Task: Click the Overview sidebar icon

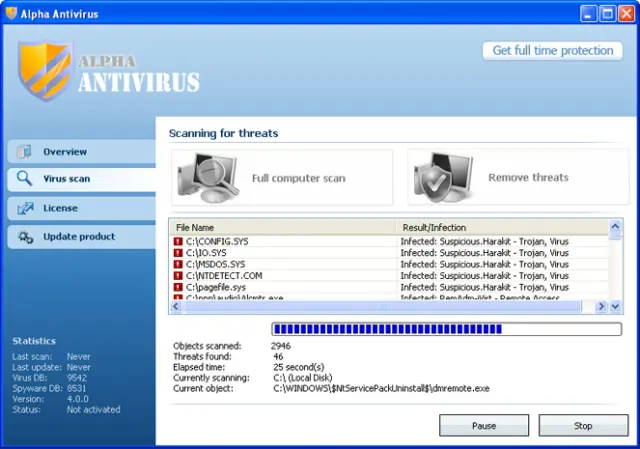Action: [24, 152]
